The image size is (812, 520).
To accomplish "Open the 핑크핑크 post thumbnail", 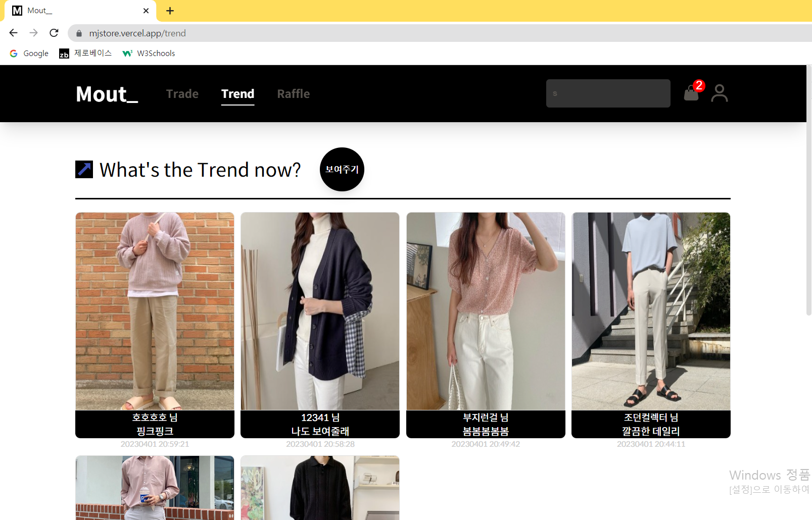I will [x=155, y=311].
